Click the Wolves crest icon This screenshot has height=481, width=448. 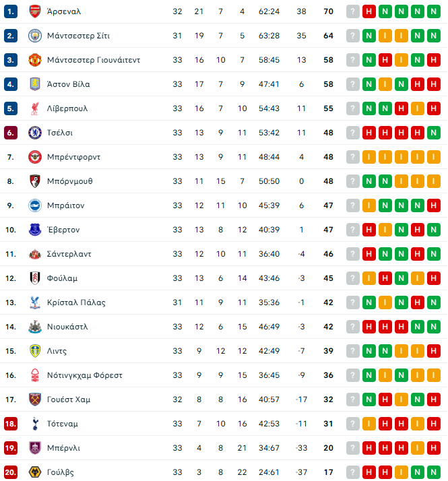(34, 472)
